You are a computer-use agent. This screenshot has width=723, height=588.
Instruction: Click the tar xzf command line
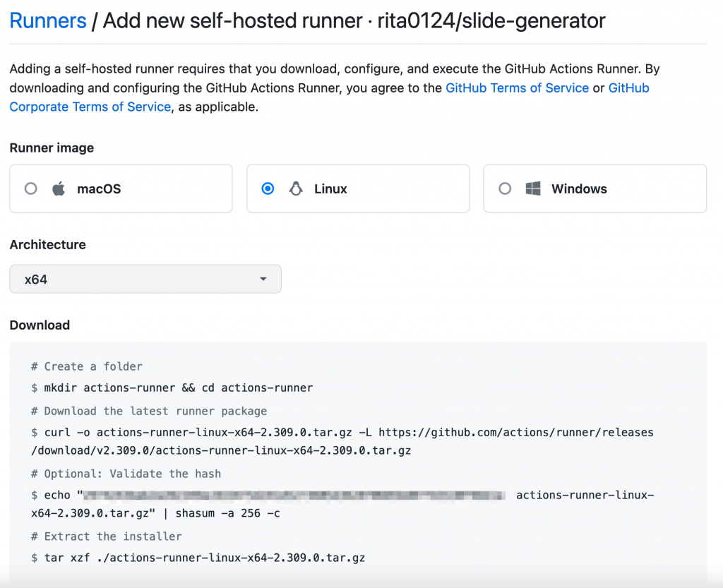pyautogui.click(x=198, y=558)
